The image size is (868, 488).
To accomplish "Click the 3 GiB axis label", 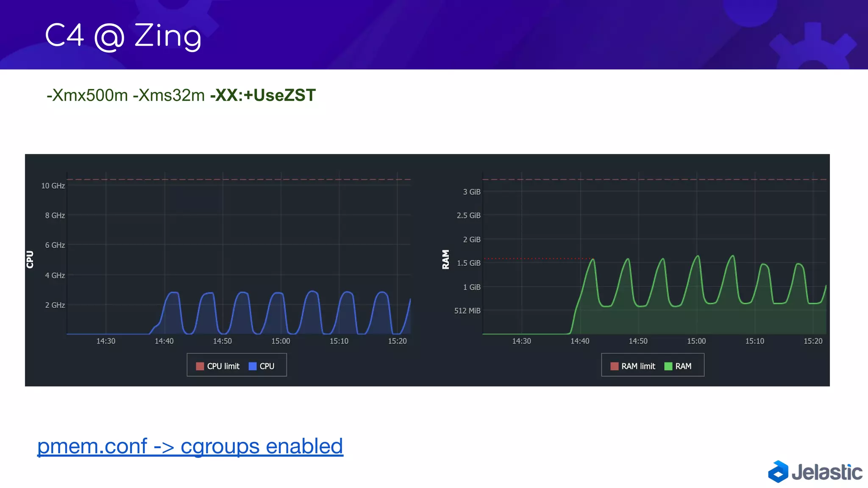I will pyautogui.click(x=472, y=192).
